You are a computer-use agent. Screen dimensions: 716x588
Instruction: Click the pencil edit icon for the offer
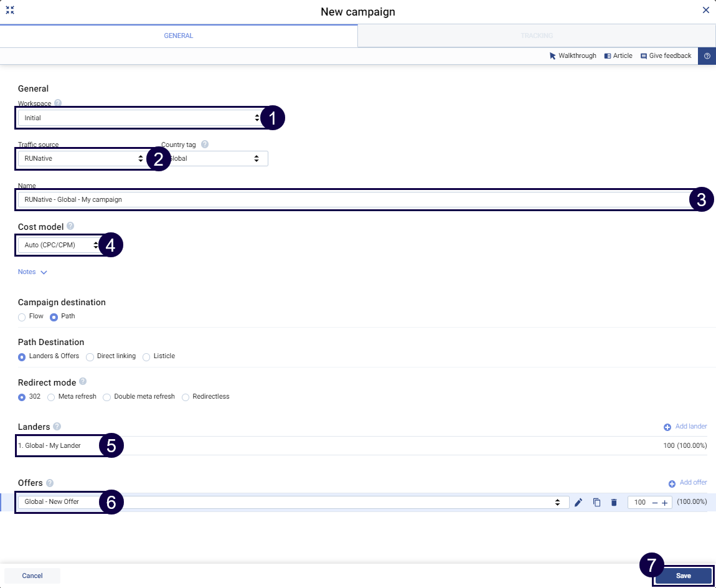click(x=578, y=503)
